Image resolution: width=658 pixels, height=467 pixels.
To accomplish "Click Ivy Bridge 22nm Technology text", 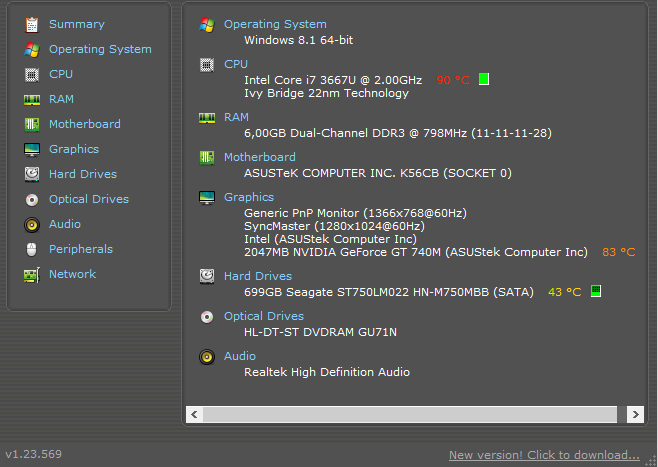I will click(326, 93).
